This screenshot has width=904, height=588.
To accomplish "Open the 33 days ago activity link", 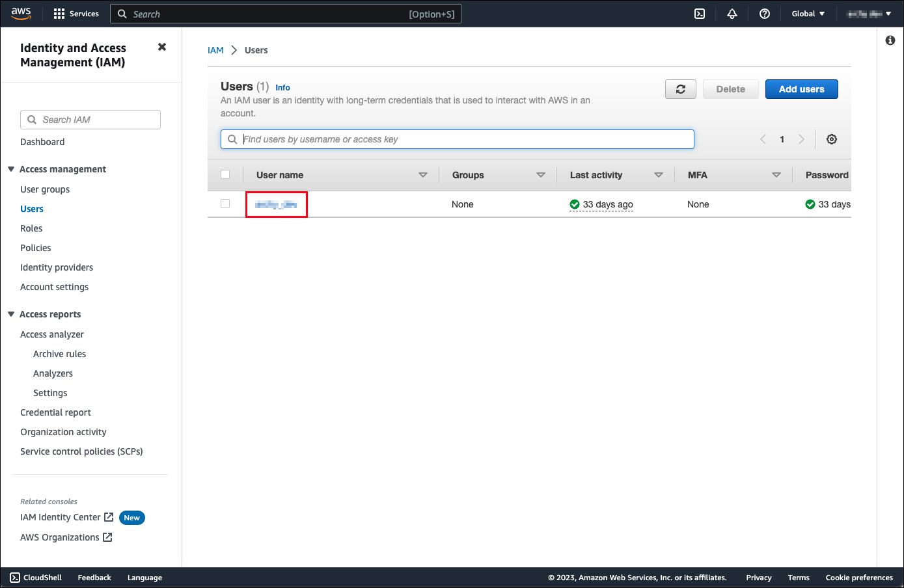I will click(608, 204).
